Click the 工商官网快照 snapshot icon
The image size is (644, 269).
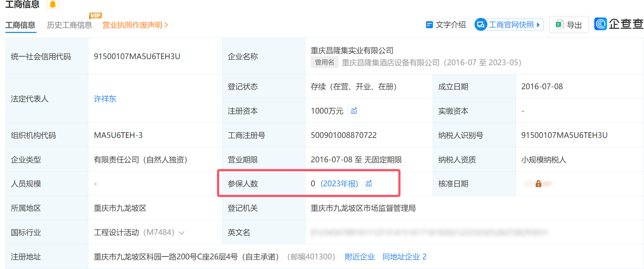[x=481, y=25]
